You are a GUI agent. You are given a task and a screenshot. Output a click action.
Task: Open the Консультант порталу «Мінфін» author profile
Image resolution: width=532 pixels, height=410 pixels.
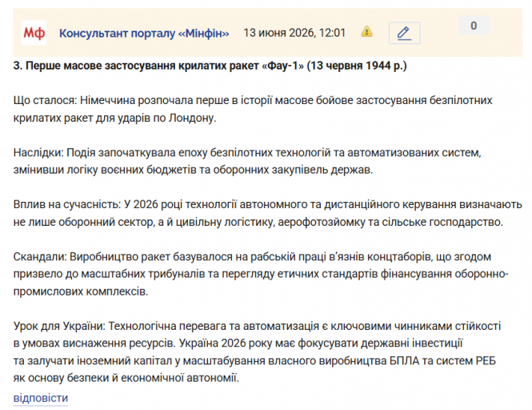144,34
